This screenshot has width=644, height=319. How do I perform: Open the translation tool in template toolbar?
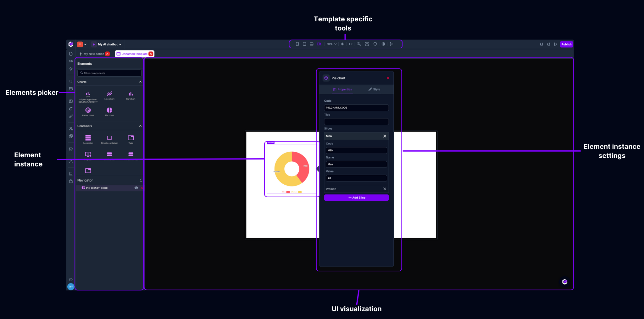[x=359, y=44]
